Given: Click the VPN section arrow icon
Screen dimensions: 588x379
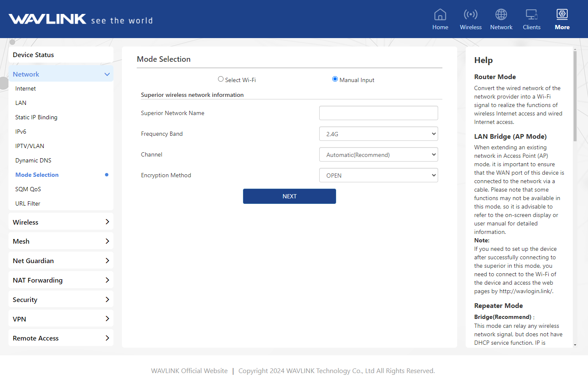Looking at the screenshot, I should point(107,319).
